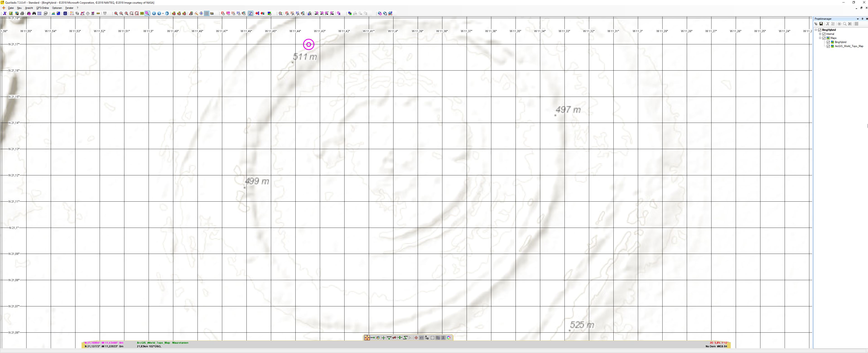Expand the Internal tree node
The image size is (868, 353).
[820, 34]
